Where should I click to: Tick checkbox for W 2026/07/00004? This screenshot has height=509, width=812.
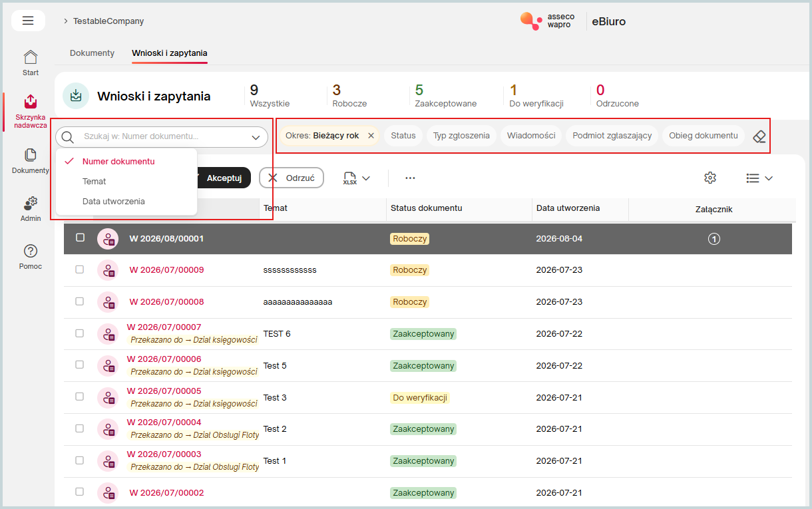point(80,428)
